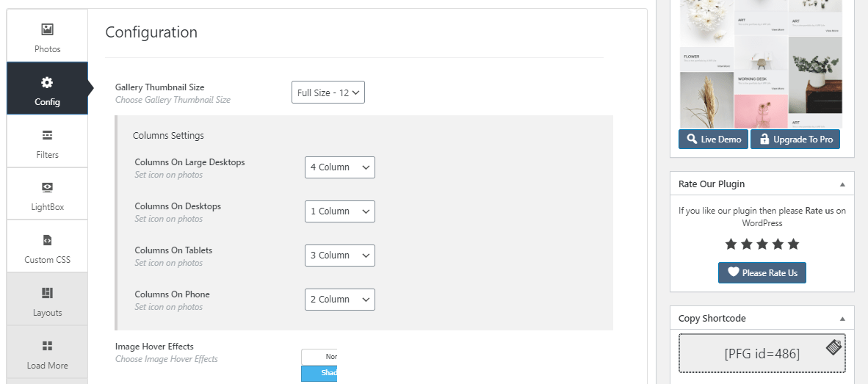868x384 pixels.
Task: Click the Load More tab label
Action: click(47, 365)
